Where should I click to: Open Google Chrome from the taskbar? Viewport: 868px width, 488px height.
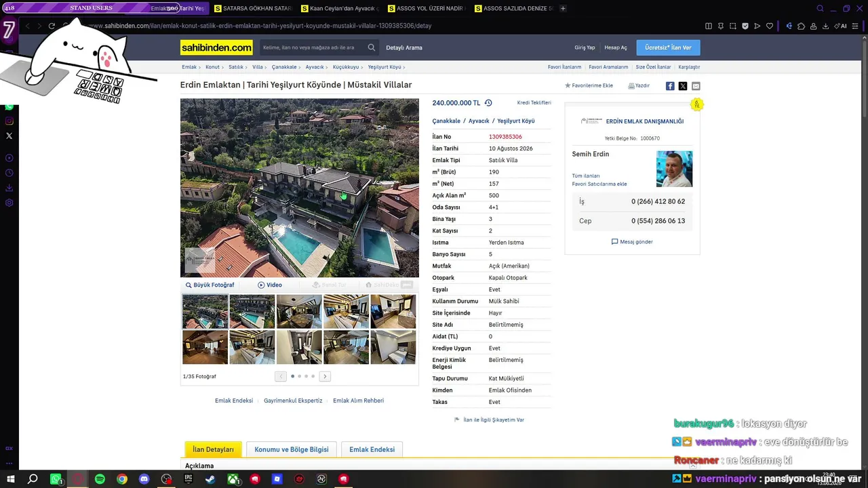click(x=122, y=479)
